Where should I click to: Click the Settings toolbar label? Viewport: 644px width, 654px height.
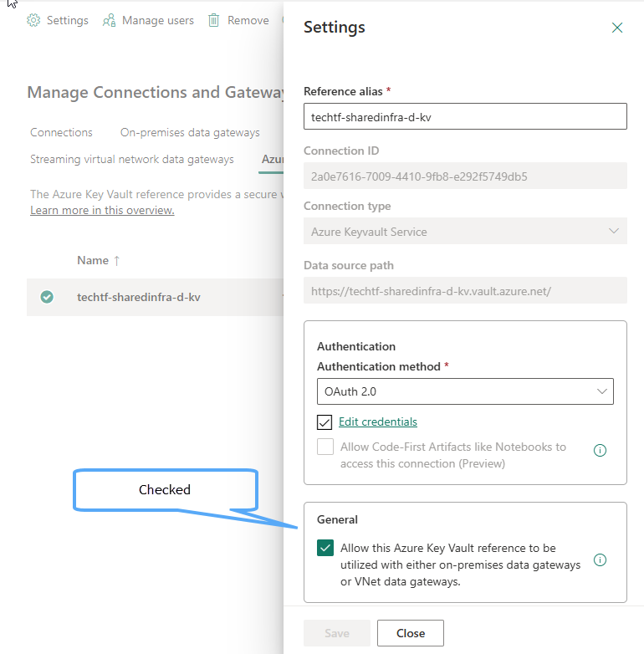click(x=68, y=20)
